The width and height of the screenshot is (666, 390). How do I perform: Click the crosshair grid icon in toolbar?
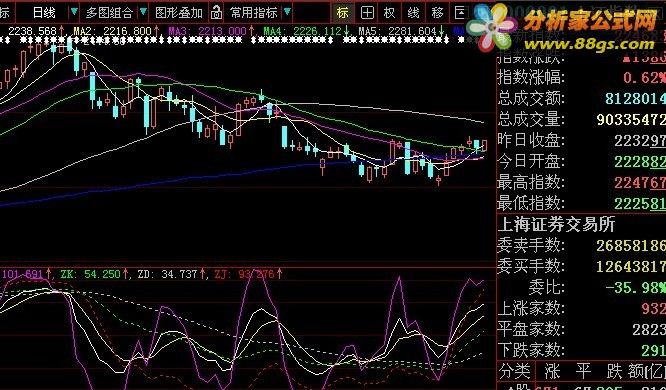click(x=367, y=13)
